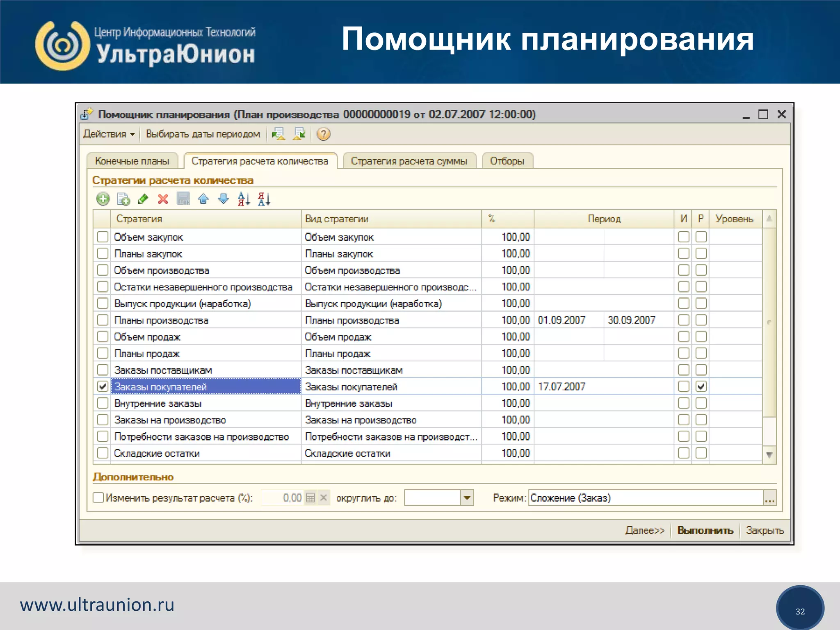Uncheck the Р checkbox in Заказы покупателей row
The height and width of the screenshot is (630, 840).
[701, 386]
